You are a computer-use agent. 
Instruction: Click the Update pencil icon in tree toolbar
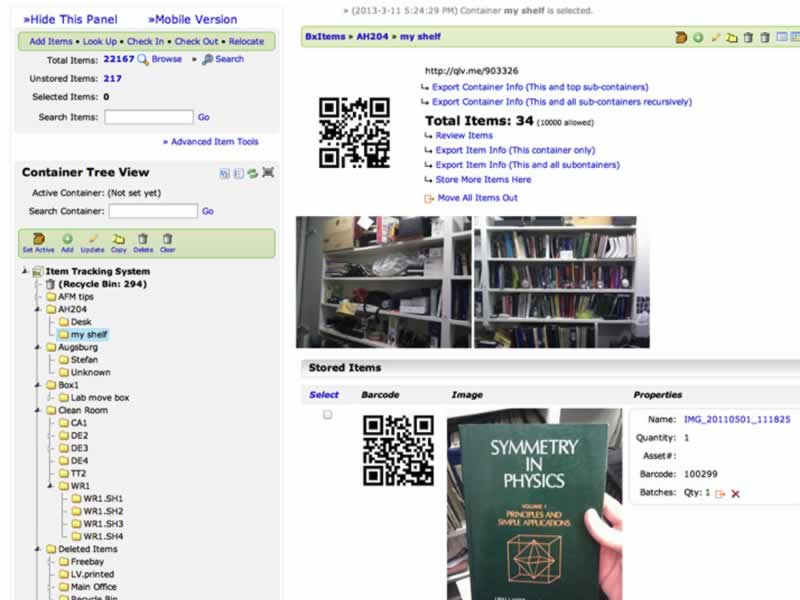coord(94,240)
